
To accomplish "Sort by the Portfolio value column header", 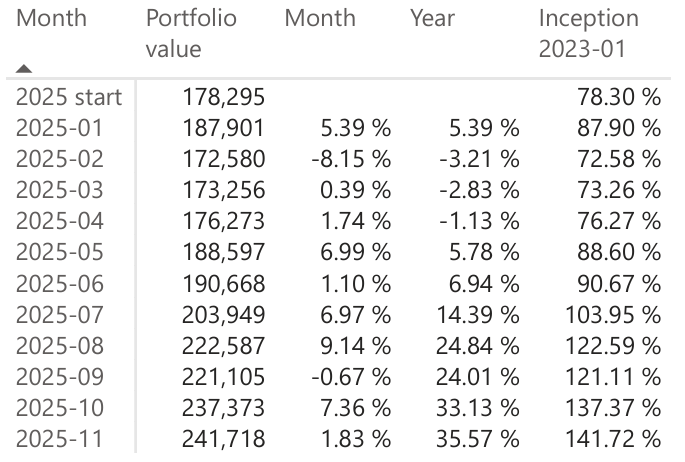I will (x=191, y=33).
